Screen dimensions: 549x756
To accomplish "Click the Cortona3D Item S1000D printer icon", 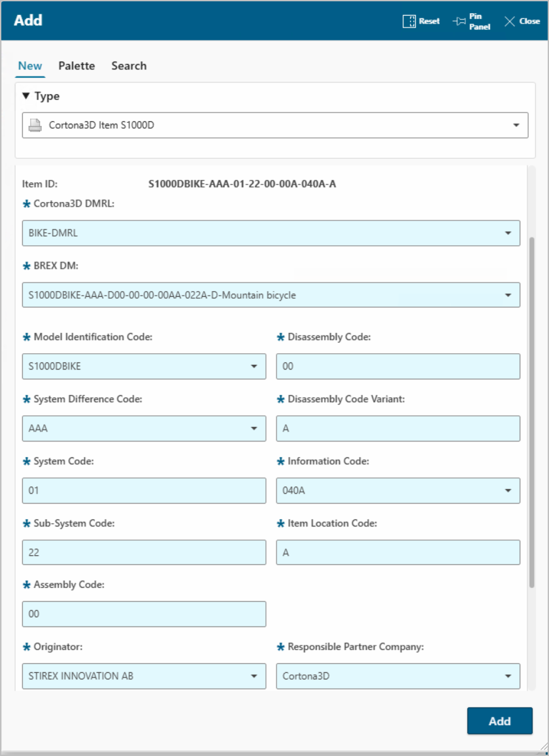I will coord(35,125).
